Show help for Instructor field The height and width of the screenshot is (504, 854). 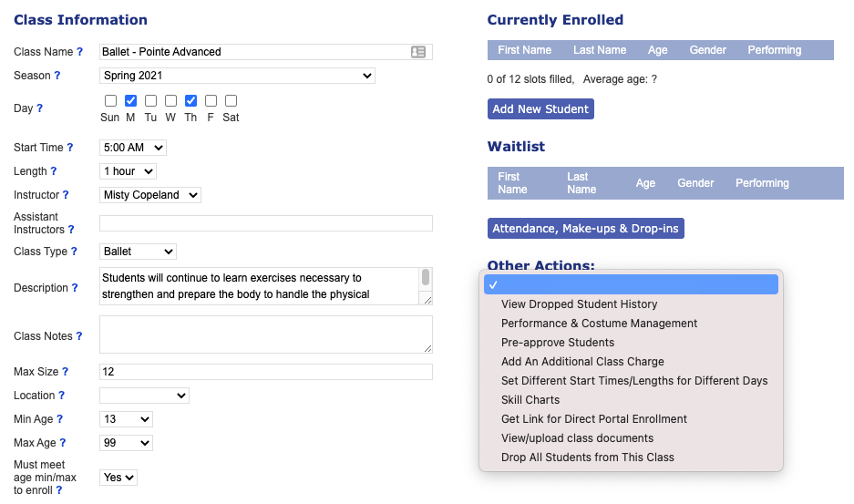pos(66,195)
